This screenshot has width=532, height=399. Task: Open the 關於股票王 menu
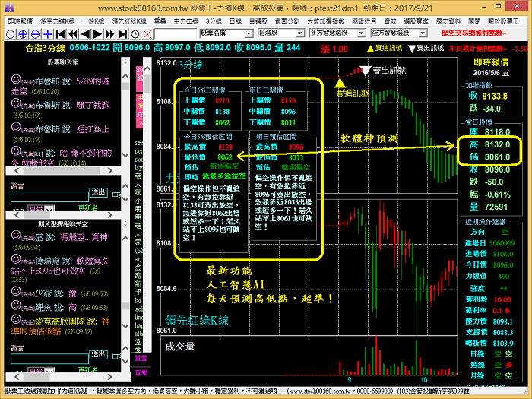(503, 21)
